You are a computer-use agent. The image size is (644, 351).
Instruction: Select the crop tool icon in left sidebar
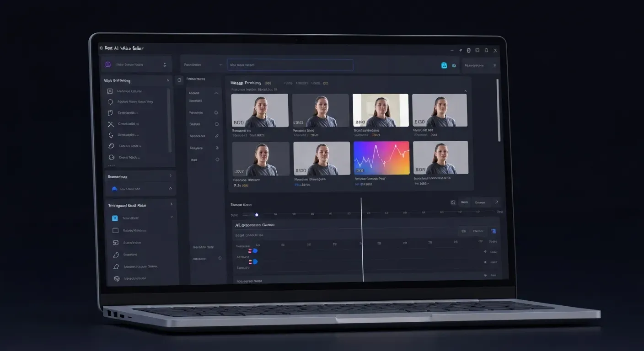pyautogui.click(x=110, y=112)
